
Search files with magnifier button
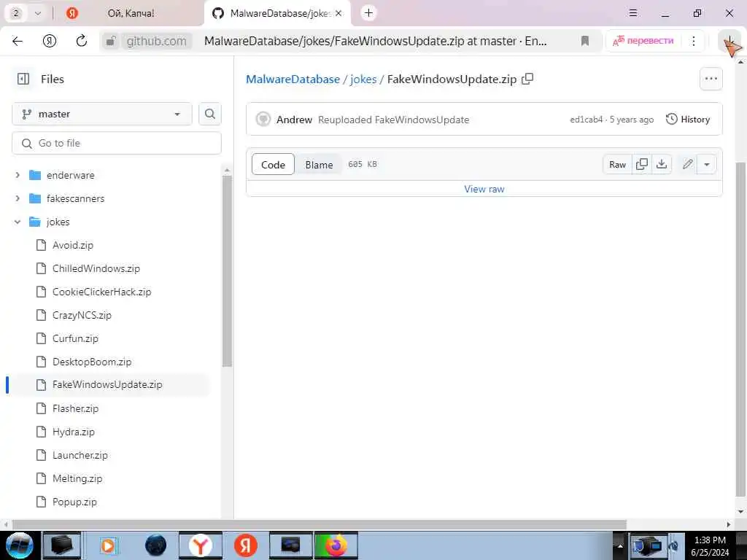tap(209, 114)
